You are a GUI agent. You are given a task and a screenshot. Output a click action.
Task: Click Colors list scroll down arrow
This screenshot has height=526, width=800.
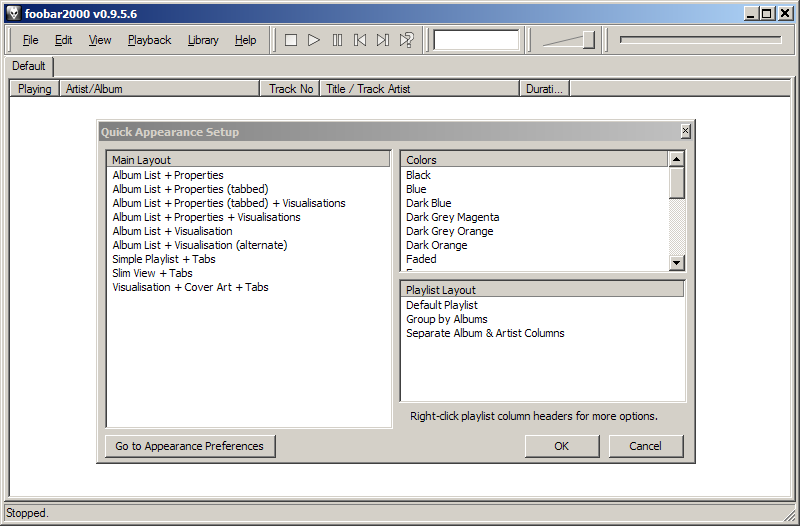pos(677,263)
